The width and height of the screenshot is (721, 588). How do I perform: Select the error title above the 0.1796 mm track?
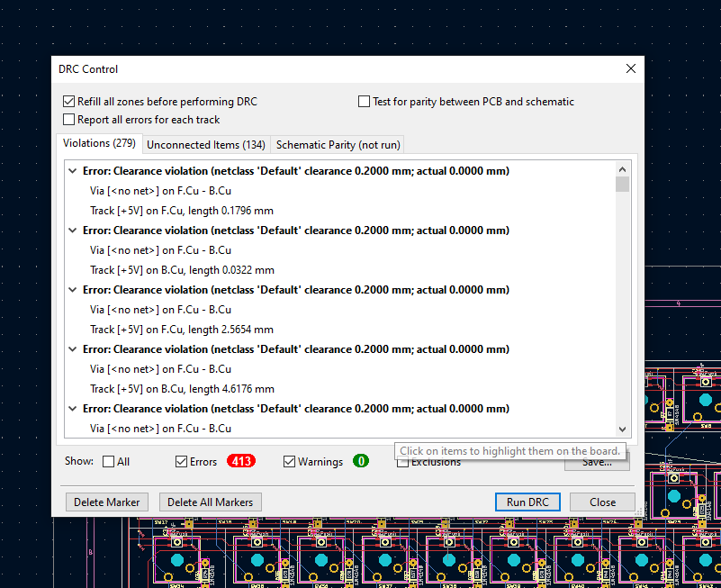pos(296,171)
